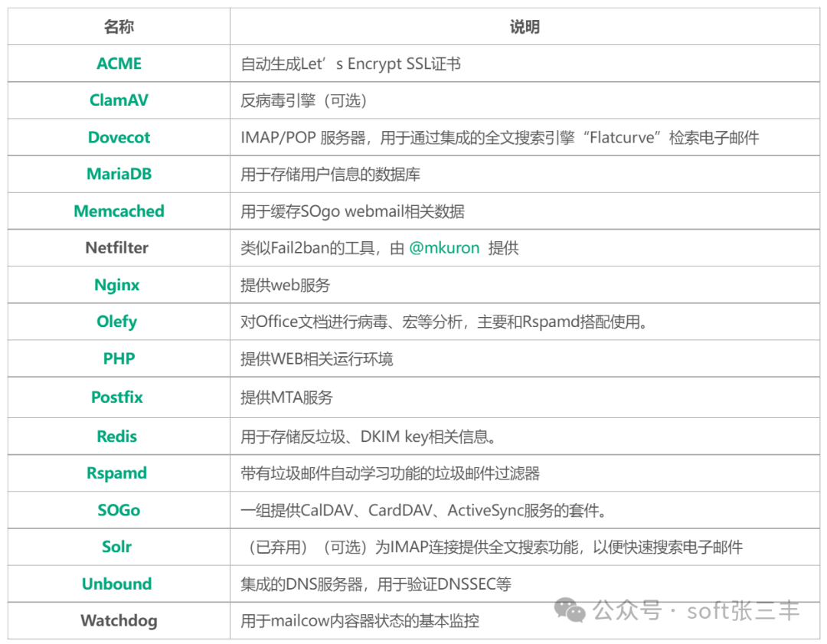Viewport: 827px width, 644px height.
Task: Click the text 反病毒引擎（可选）
Action: [x=304, y=101]
